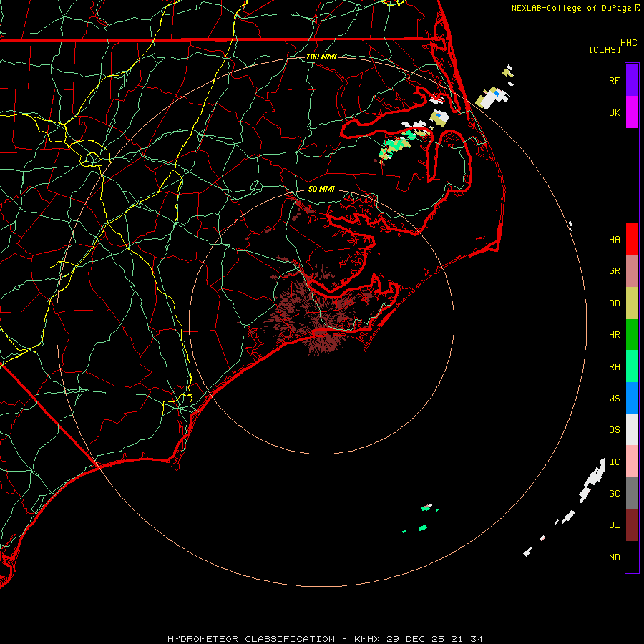Click the RF legend label
The height and width of the screenshot is (644, 644).
(614, 80)
